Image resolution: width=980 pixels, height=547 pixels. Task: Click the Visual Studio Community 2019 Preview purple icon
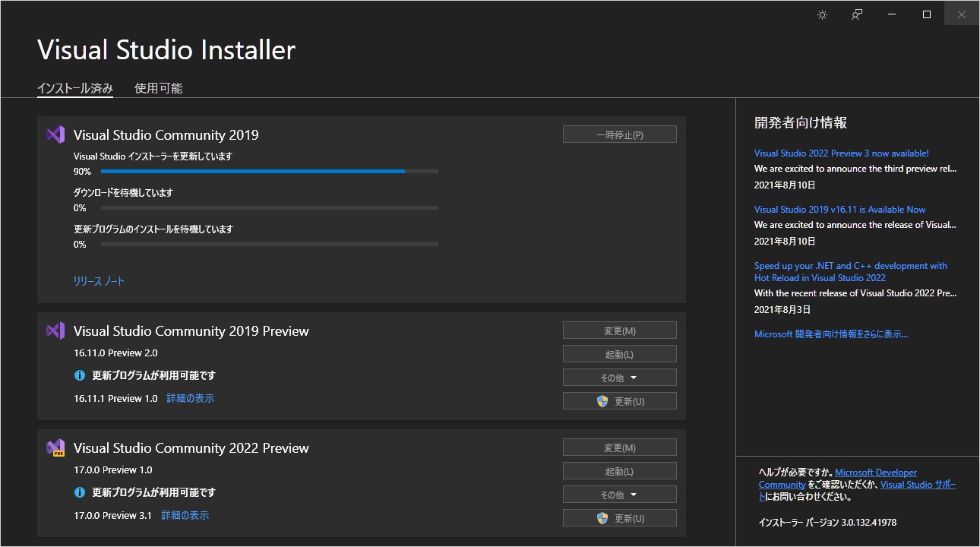click(x=55, y=330)
